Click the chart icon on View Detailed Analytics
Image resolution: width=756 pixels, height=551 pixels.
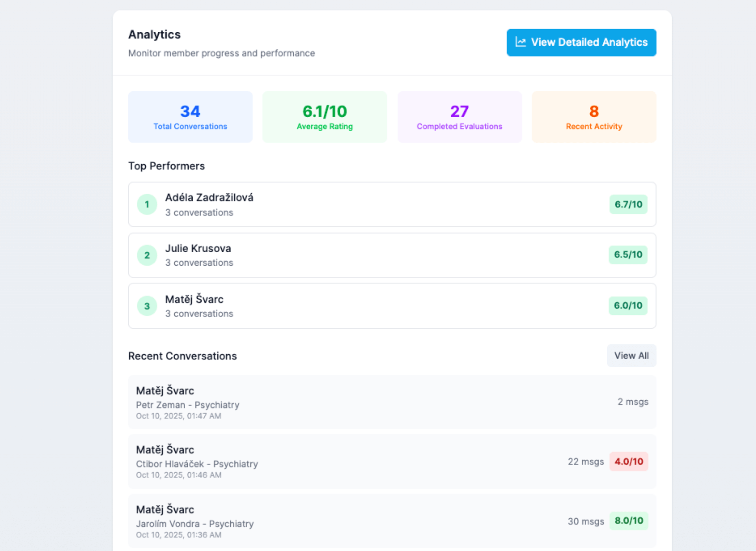tap(521, 42)
